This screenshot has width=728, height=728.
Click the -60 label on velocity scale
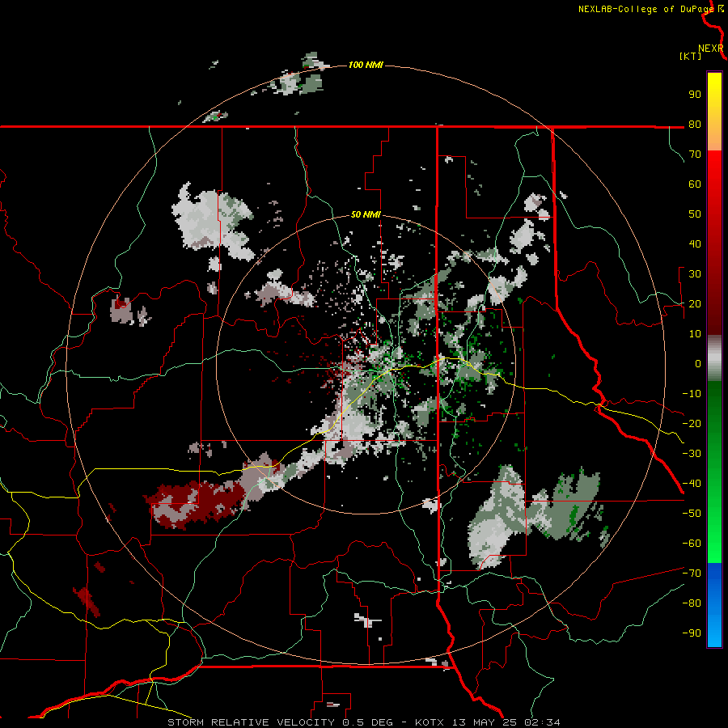point(692,544)
